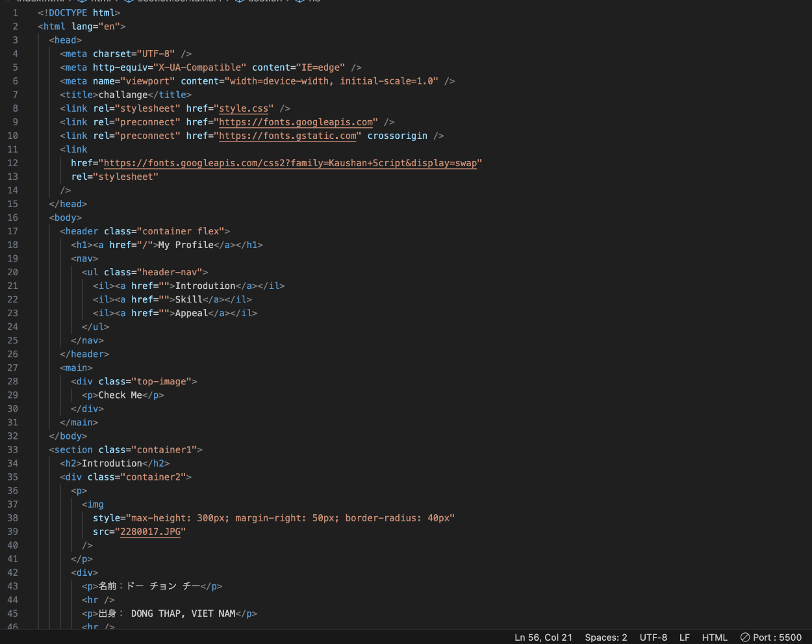812x644 pixels.
Task: Open the UTF-8 encoding selector
Action: pyautogui.click(x=653, y=638)
